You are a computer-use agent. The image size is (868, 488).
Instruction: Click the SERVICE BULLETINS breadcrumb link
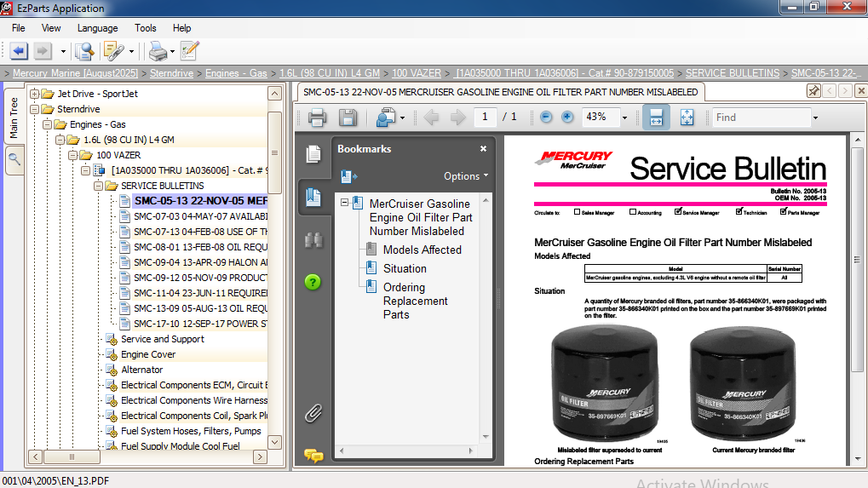pyautogui.click(x=733, y=73)
